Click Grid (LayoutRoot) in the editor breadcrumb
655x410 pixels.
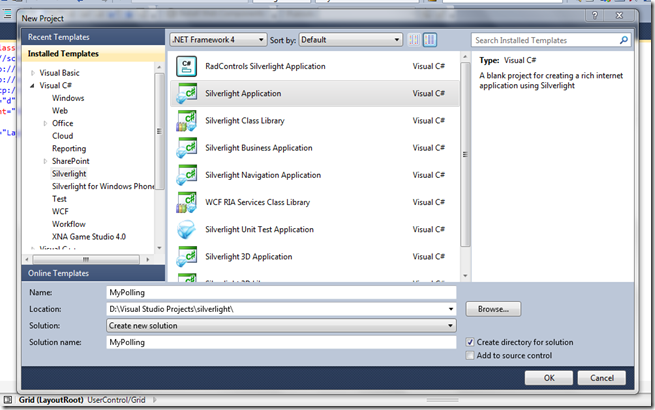[x=51, y=400]
